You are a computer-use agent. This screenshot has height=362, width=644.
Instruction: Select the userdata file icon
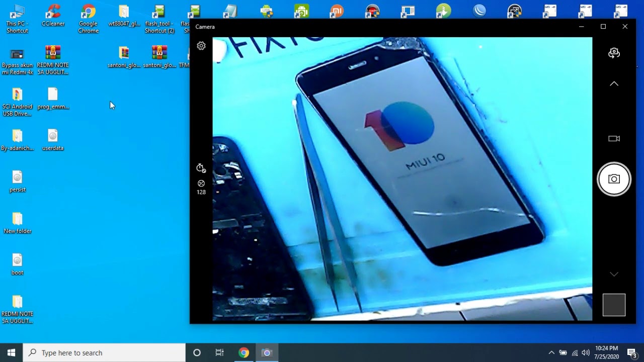point(53,140)
